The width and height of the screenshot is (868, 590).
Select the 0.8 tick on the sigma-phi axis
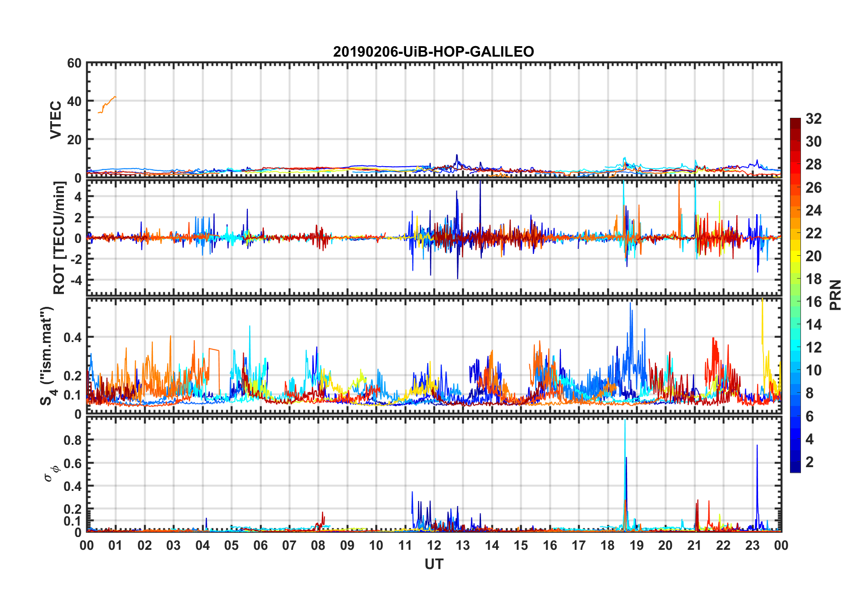[x=73, y=440]
